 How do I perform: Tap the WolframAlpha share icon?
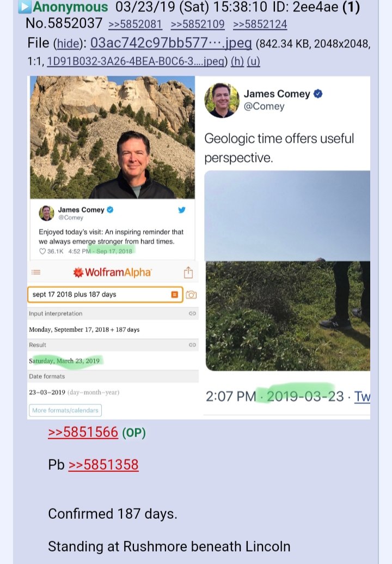(x=188, y=272)
